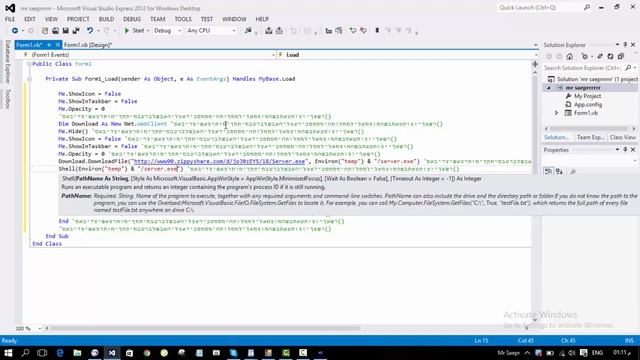The width and height of the screenshot is (640, 360).
Task: Open the Windows Start menu
Action: (8, 353)
